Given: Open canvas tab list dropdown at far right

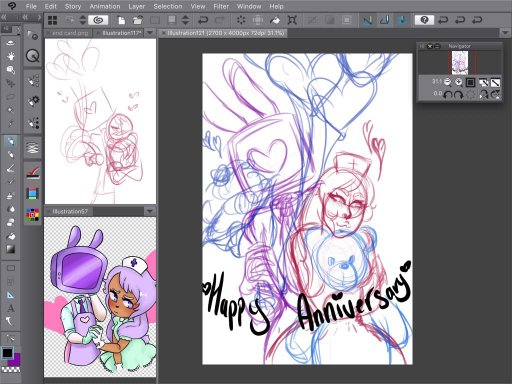Looking at the screenshot, I should [504, 33].
